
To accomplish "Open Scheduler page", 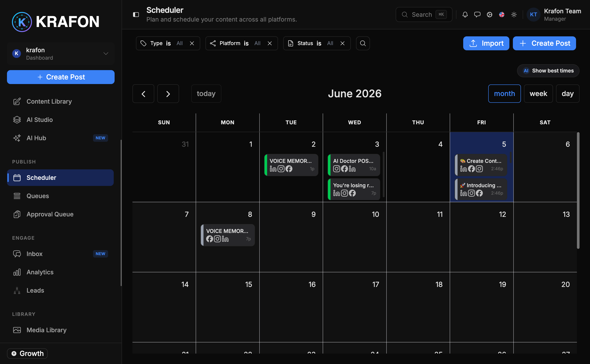I will pyautogui.click(x=60, y=178).
